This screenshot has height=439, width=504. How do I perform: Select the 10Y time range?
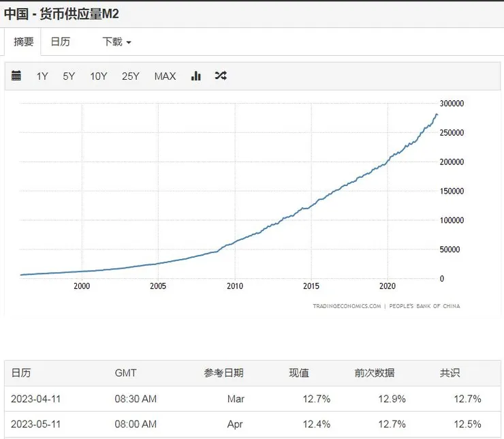98,76
